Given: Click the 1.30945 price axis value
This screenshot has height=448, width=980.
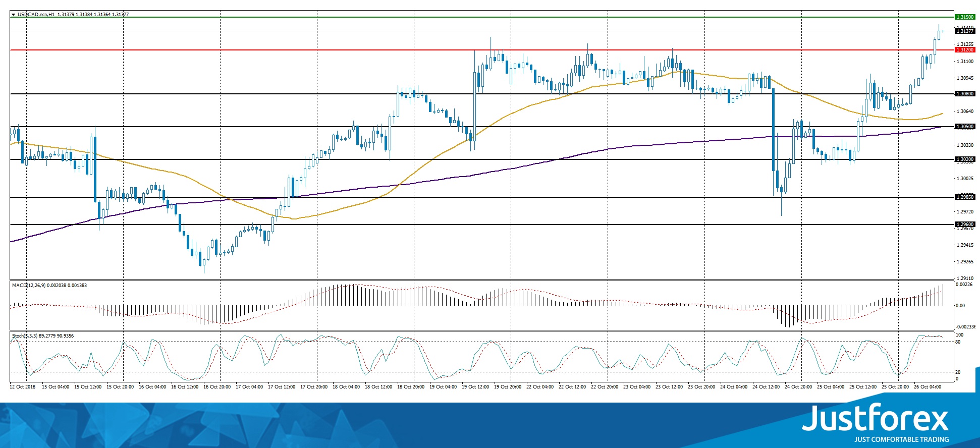Looking at the screenshot, I should (965, 78).
